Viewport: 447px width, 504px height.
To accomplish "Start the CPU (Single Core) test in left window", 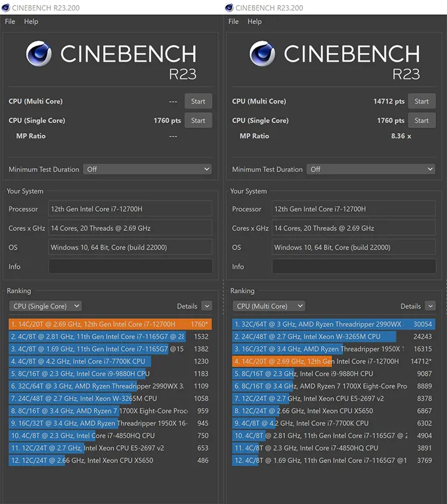I will pyautogui.click(x=198, y=120).
